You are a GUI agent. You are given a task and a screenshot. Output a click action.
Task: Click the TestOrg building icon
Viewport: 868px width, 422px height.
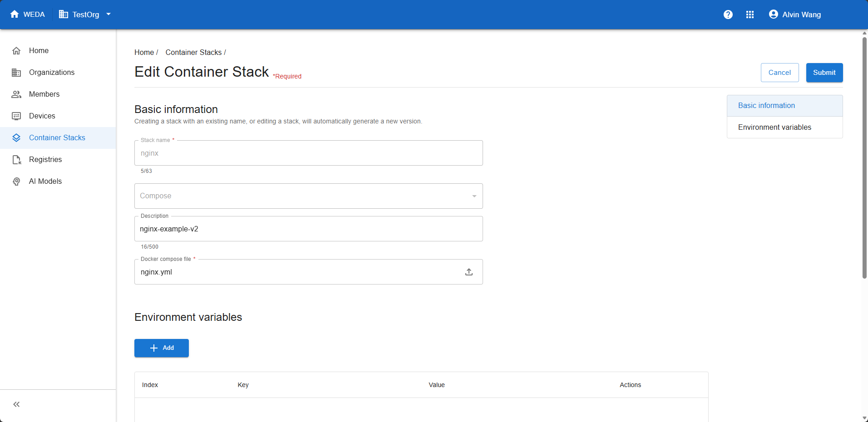64,14
